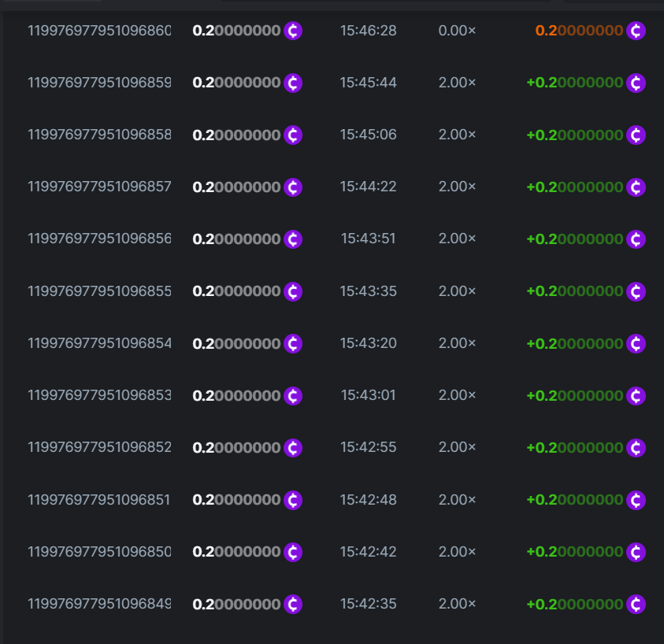The width and height of the screenshot is (664, 644).
Task: Click bet amount coin icon in 15:42:48 row
Action: [293, 500]
